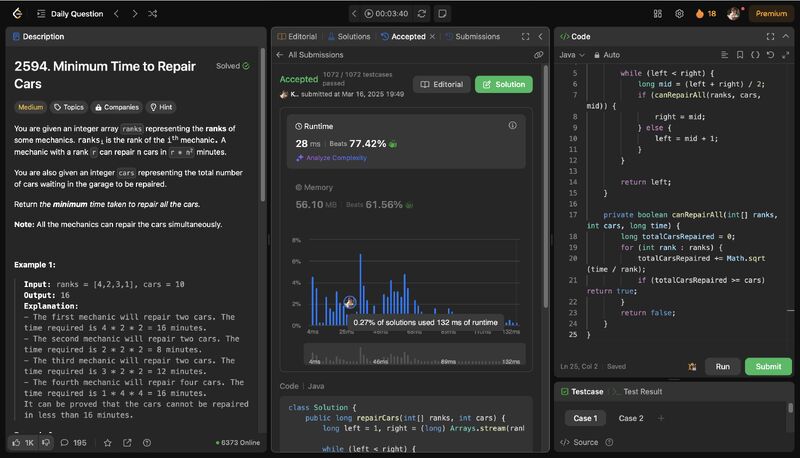This screenshot has height=458, width=800.
Task: Switch to the Submissions tab
Action: tap(472, 36)
